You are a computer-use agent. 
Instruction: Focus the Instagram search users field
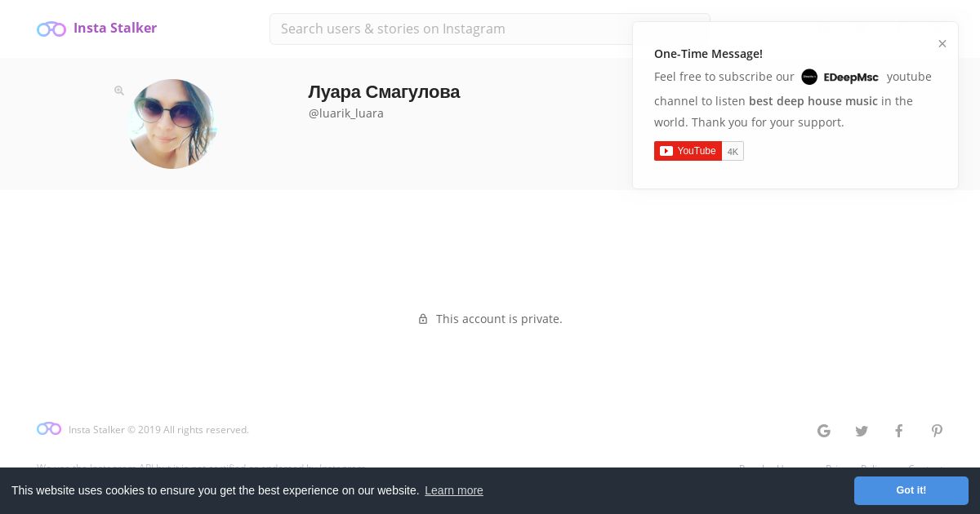pyautogui.click(x=490, y=29)
